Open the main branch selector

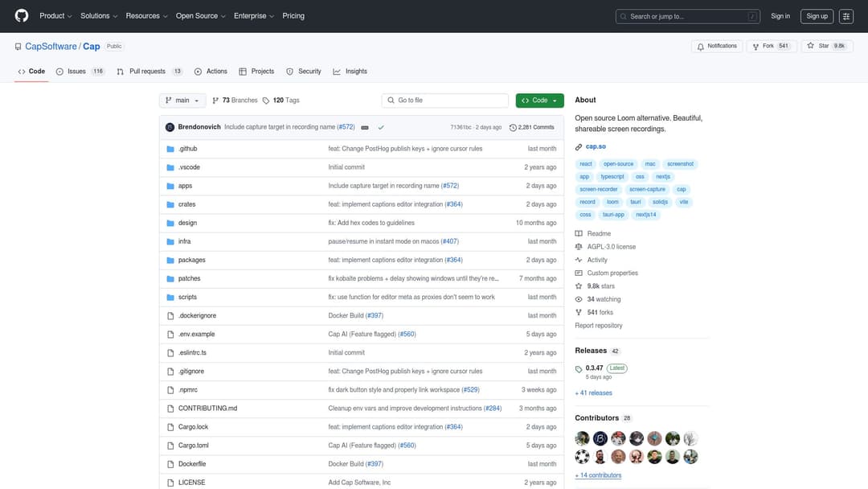coord(182,101)
